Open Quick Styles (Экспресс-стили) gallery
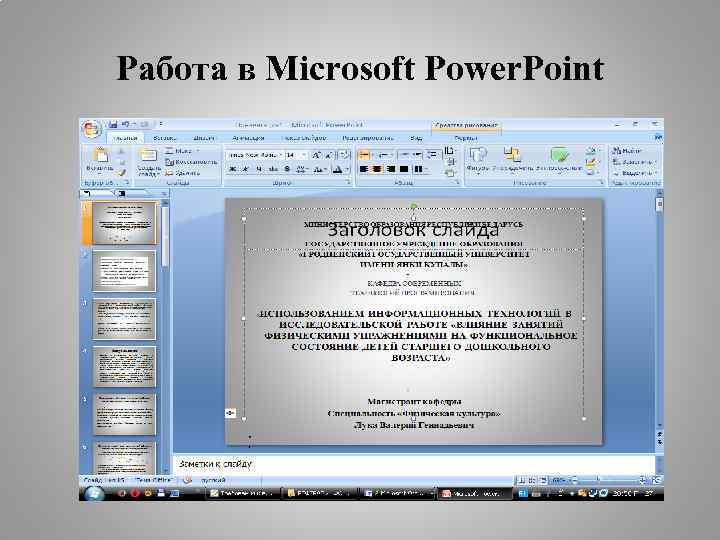Screen dimensions: 720x540 [559, 159]
